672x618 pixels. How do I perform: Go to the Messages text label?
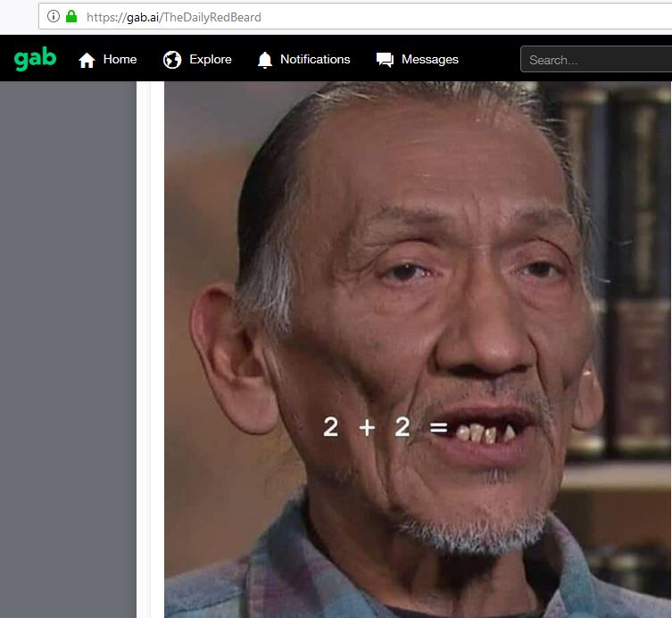tap(429, 59)
